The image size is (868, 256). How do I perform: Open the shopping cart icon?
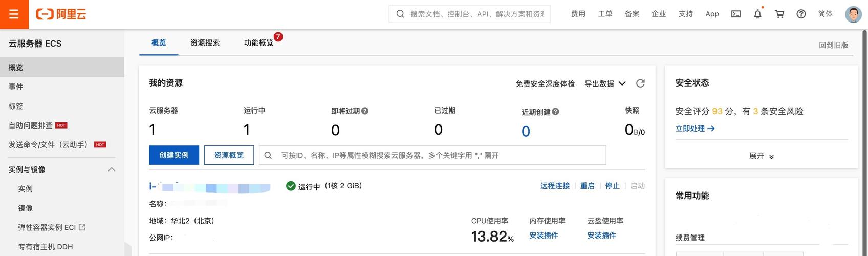(x=779, y=14)
